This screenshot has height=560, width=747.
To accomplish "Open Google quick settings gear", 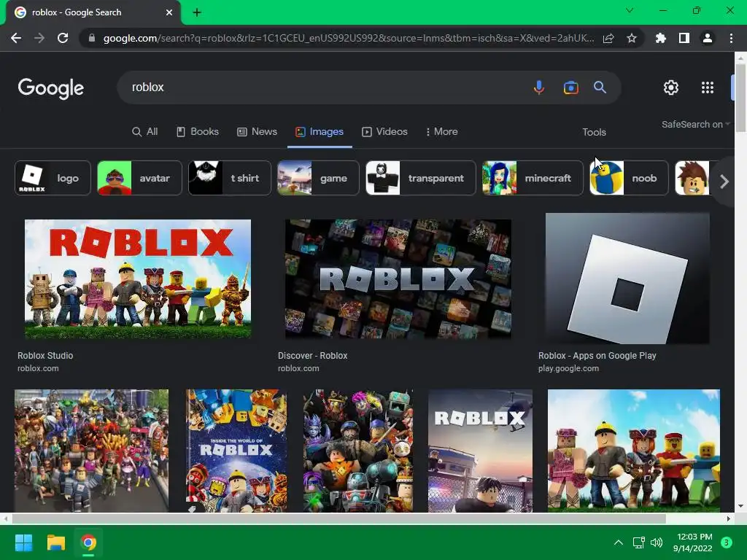I will pos(671,87).
